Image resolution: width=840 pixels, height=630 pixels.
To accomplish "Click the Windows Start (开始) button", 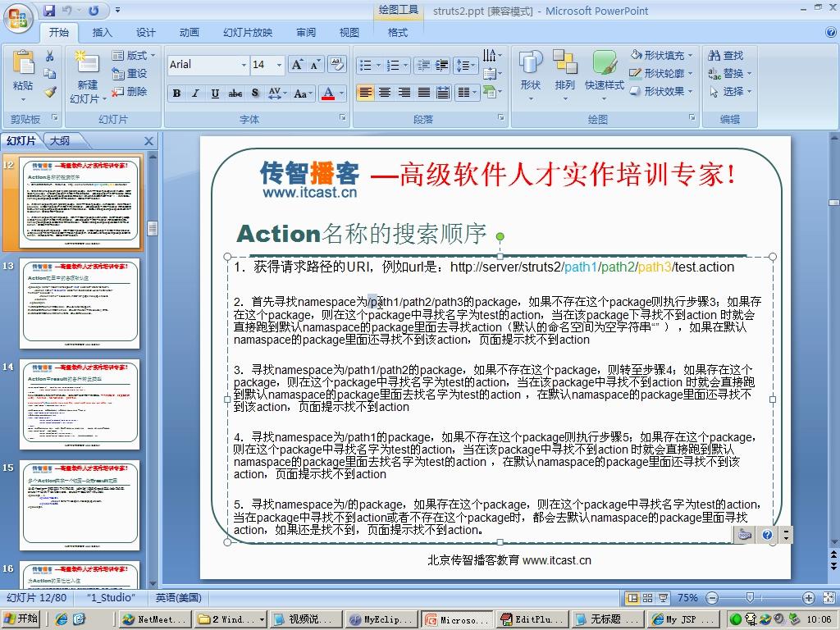I will click(21, 619).
